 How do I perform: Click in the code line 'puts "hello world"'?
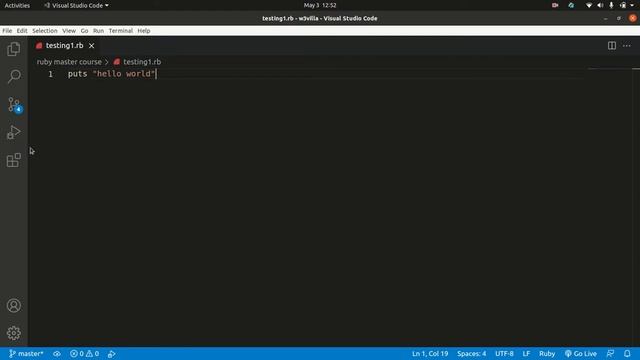click(x=111, y=74)
